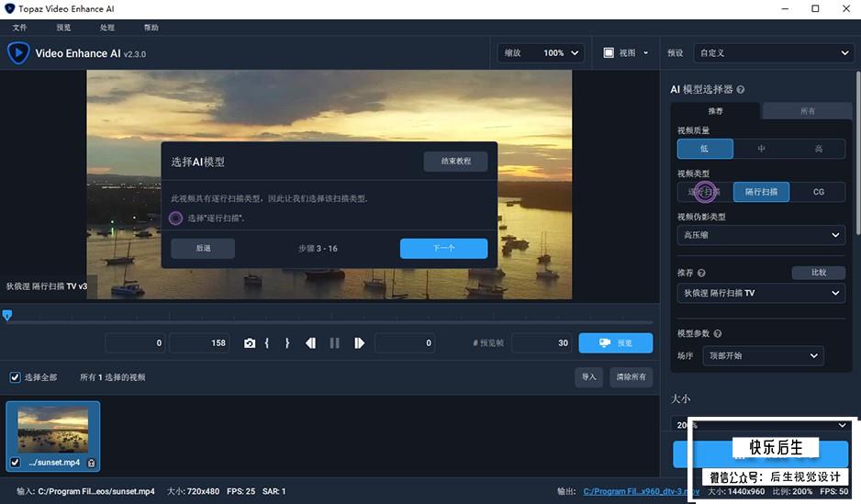
Task: Toggle the sunset.mp4 thumbnail checkbox
Action: [15, 463]
